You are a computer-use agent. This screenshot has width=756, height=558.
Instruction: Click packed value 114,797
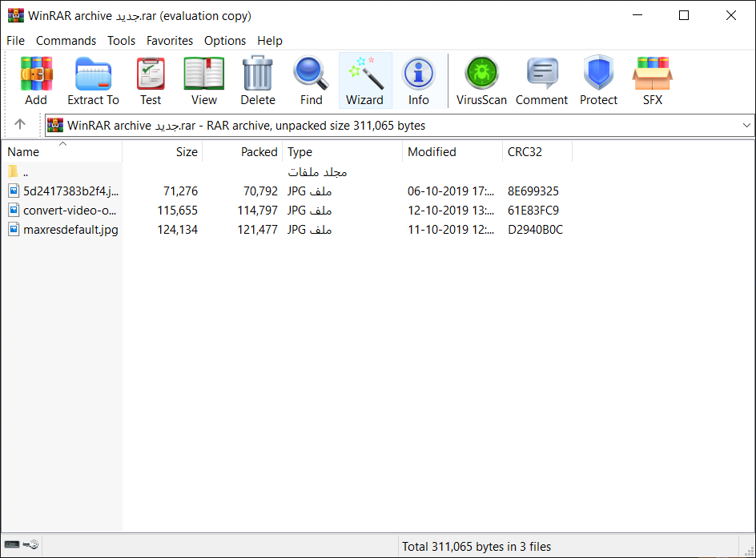[x=257, y=211]
